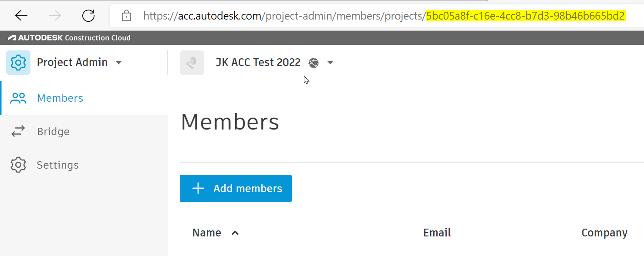Click the globe icon beside project name
This screenshot has width=644, height=256.
coord(314,63)
